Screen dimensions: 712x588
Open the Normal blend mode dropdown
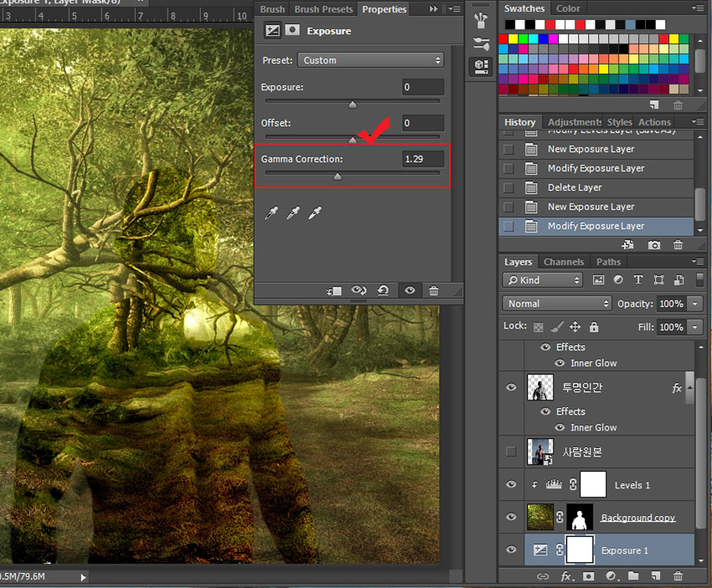point(557,303)
